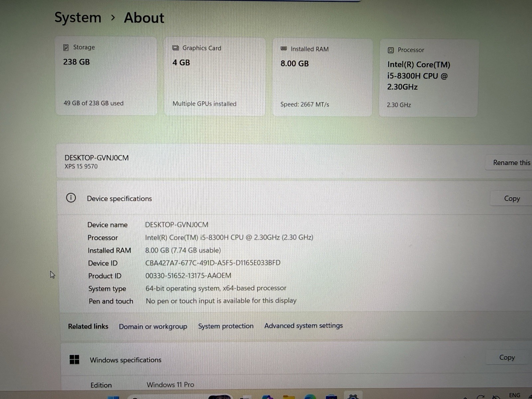Click the Storage icon in the first card
This screenshot has height=399, width=532.
[x=66, y=48]
